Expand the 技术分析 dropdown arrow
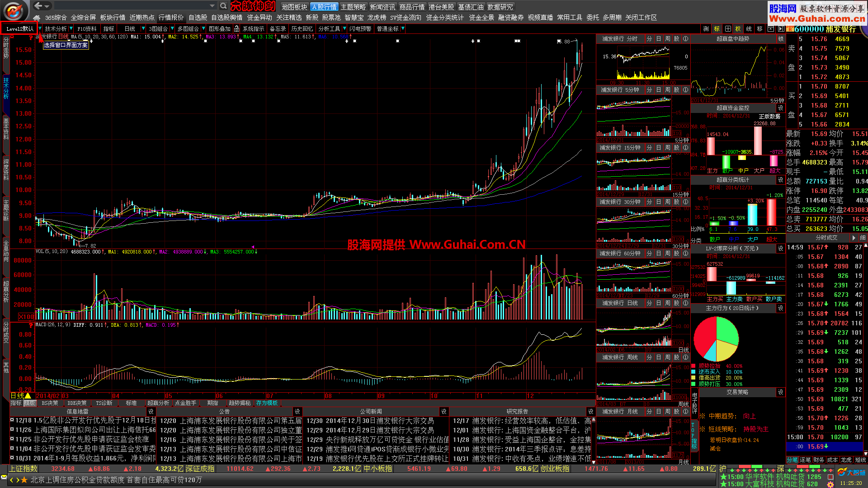868x488 pixels. pyautogui.click(x=71, y=28)
